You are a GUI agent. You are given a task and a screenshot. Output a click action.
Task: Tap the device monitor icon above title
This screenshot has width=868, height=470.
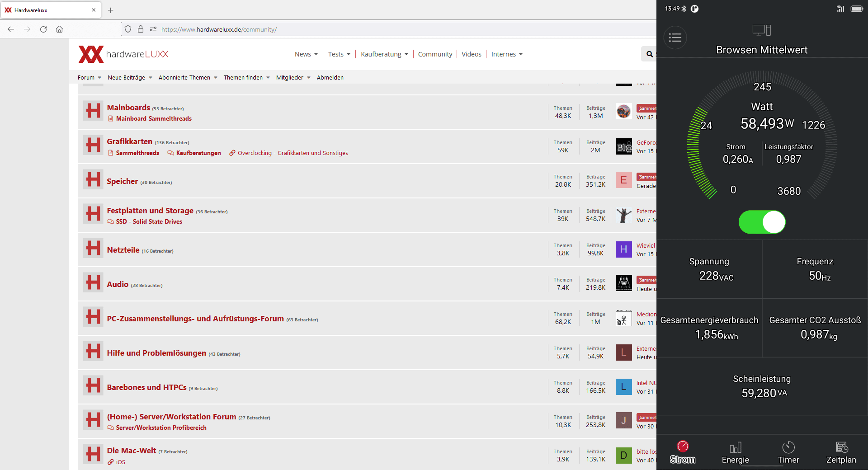[x=762, y=30]
